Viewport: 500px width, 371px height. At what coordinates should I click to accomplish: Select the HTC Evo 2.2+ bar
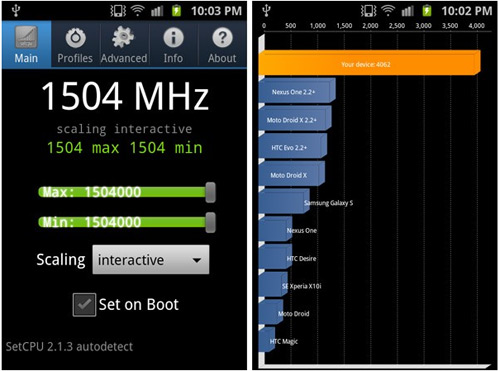(x=293, y=146)
